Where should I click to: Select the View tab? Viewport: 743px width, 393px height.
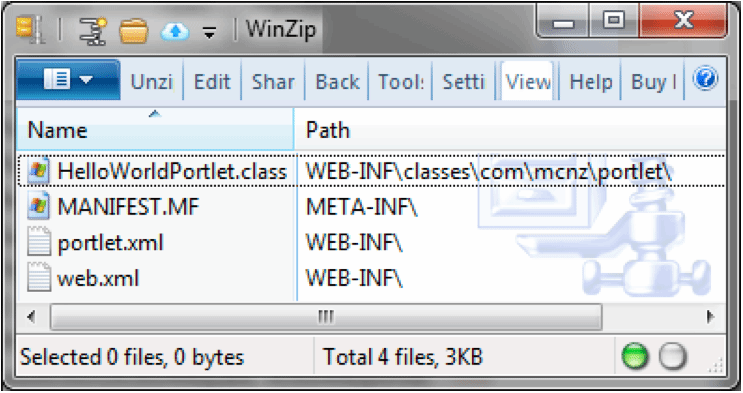pyautogui.click(x=527, y=82)
